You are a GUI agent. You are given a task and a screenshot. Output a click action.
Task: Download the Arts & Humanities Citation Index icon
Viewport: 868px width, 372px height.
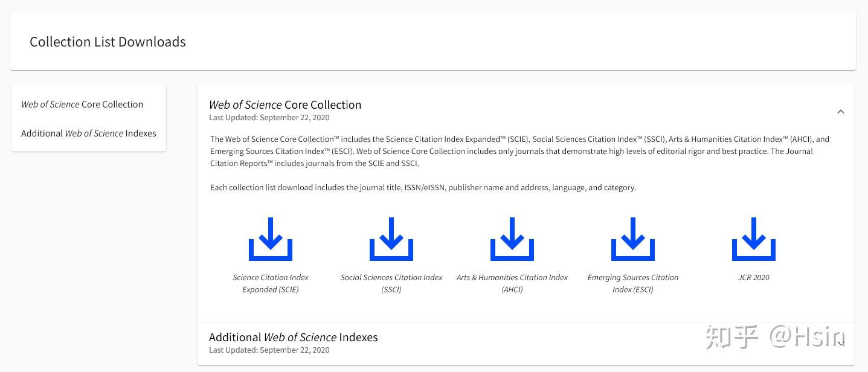tap(512, 239)
